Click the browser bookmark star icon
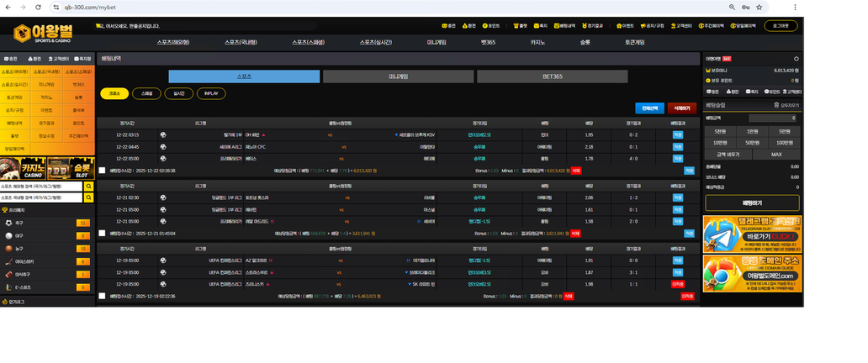Viewport: 868px width, 363px height. 760,6
